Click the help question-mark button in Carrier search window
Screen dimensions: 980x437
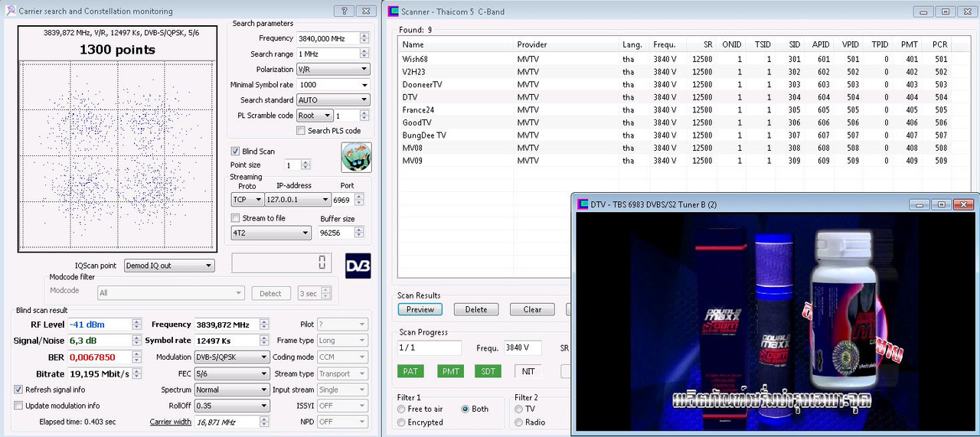click(345, 11)
